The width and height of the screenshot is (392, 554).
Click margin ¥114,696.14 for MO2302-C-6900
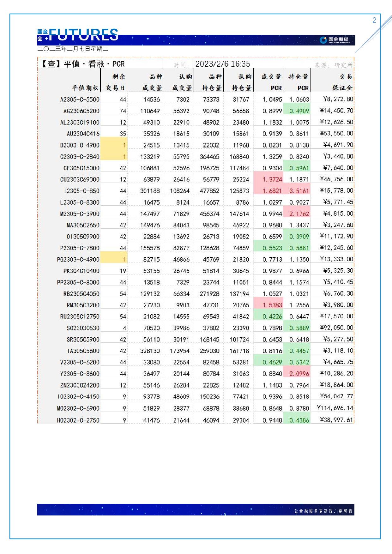coord(335,408)
